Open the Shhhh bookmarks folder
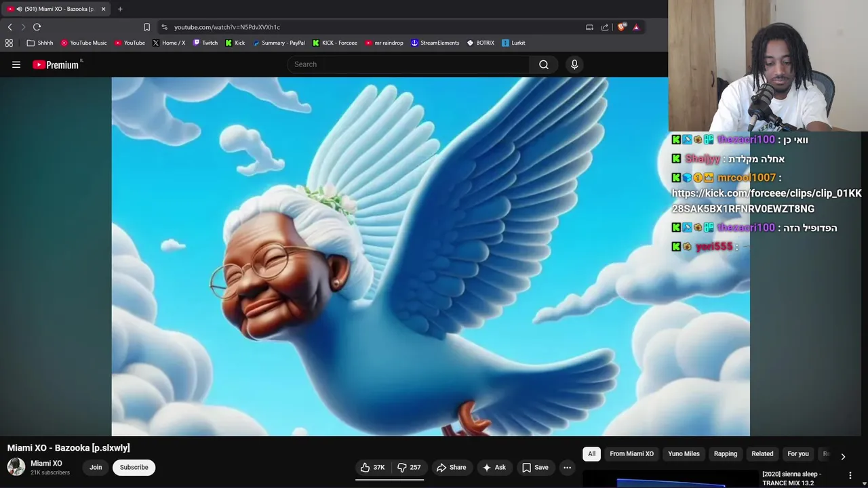The height and width of the screenshot is (488, 868). [40, 43]
